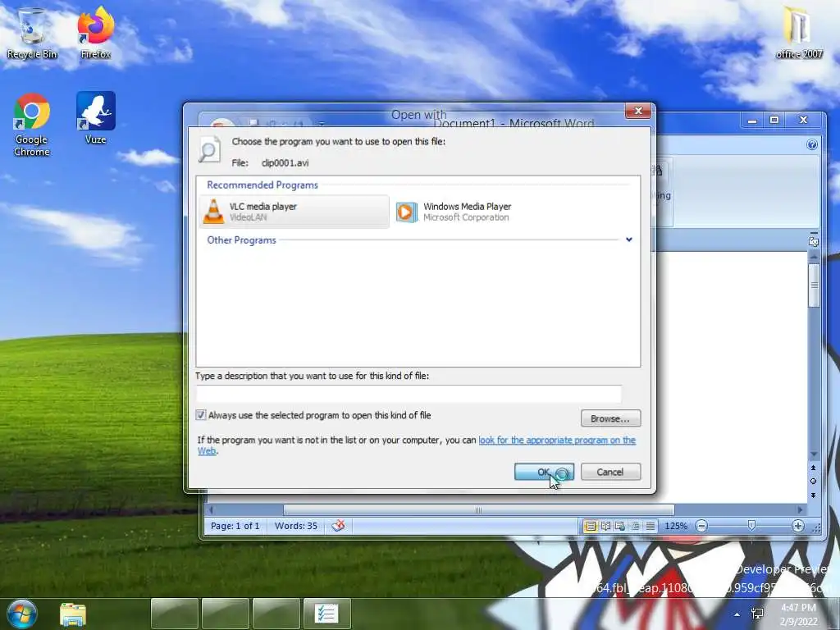Click Words: 35 in Word status bar
Viewport: 840px width, 630px height.
coord(295,526)
